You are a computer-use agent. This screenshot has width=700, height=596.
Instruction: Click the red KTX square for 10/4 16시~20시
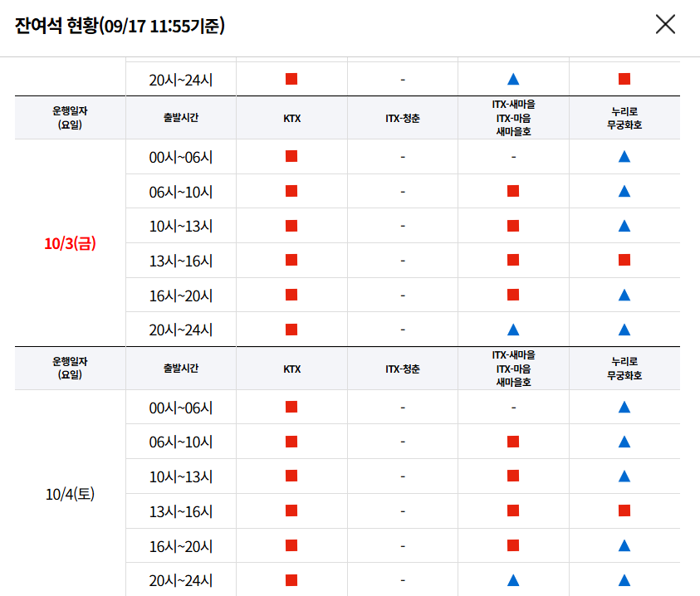[x=291, y=545]
